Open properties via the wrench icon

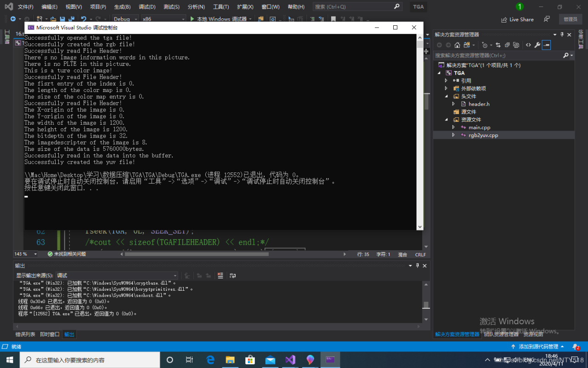537,45
